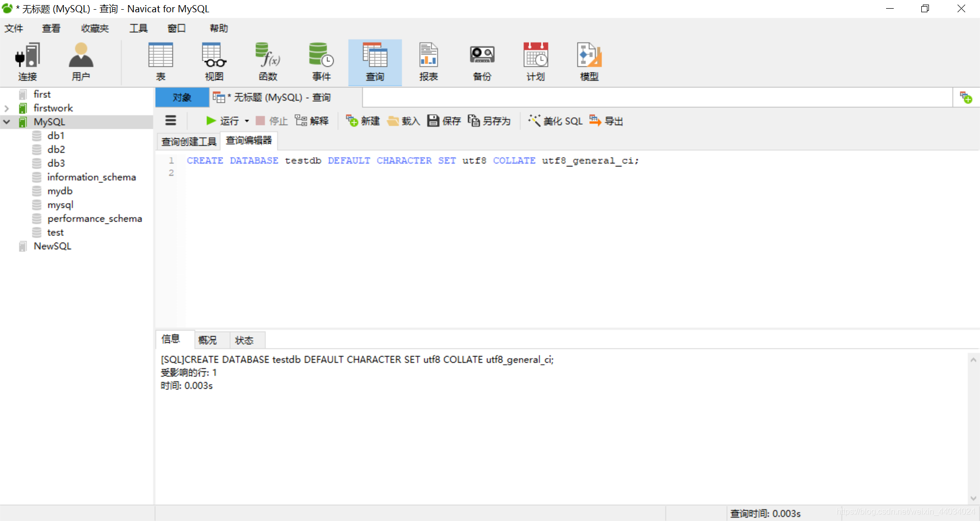
Task: Open the 收藏夹 menu
Action: point(95,28)
